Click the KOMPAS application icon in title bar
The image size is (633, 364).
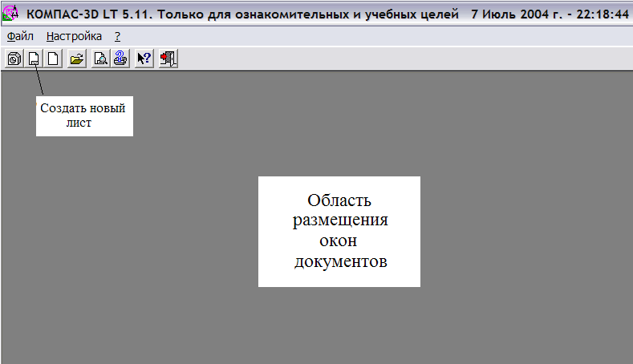coord(10,14)
